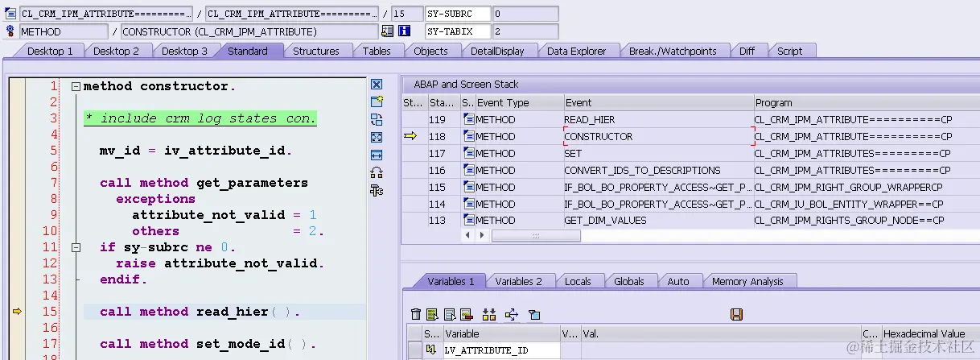Click the blue info icon next to CONSTRUCTOR field
Viewport: 980px width, 360px height.
[405, 31]
